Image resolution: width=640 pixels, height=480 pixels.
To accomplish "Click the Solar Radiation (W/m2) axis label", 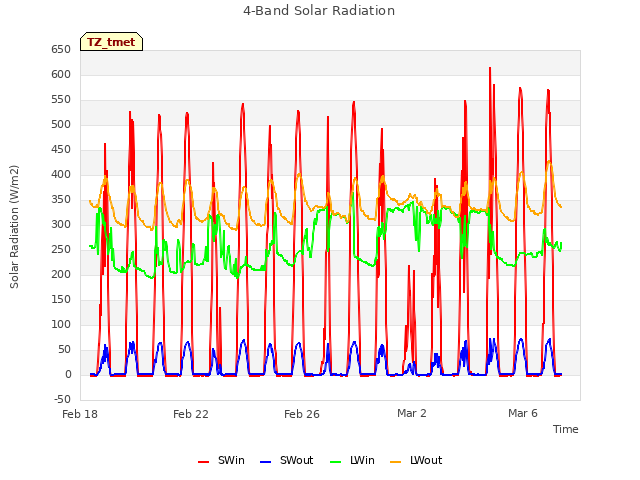I will 14,227.
